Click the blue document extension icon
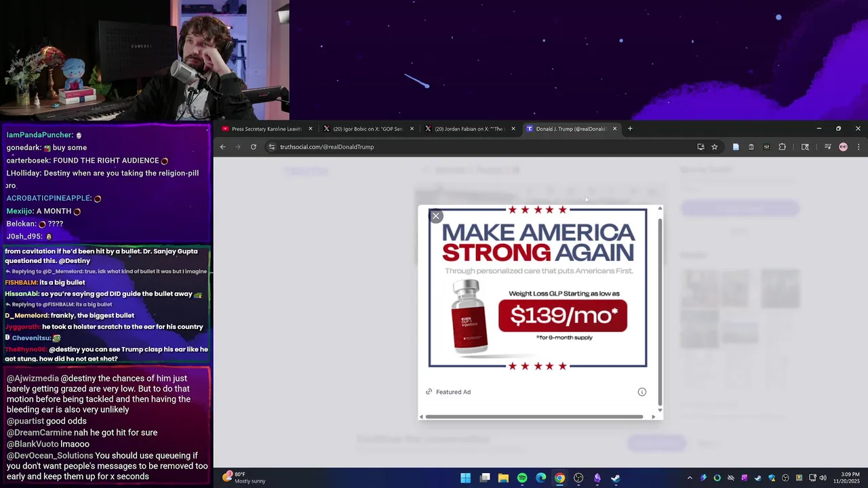This screenshot has height=488, width=868. 736,146
